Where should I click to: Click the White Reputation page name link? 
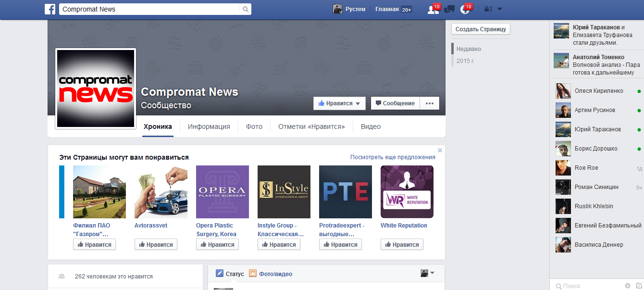(404, 226)
